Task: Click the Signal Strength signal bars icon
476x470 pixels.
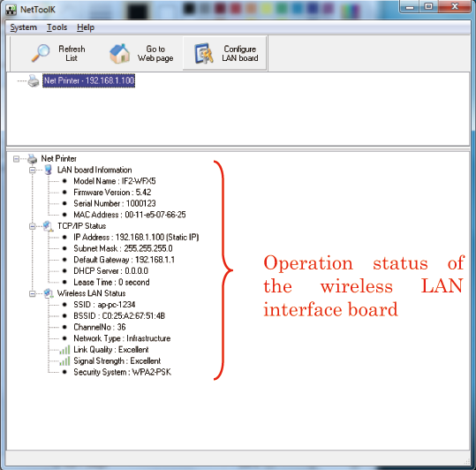Action: [x=64, y=361]
